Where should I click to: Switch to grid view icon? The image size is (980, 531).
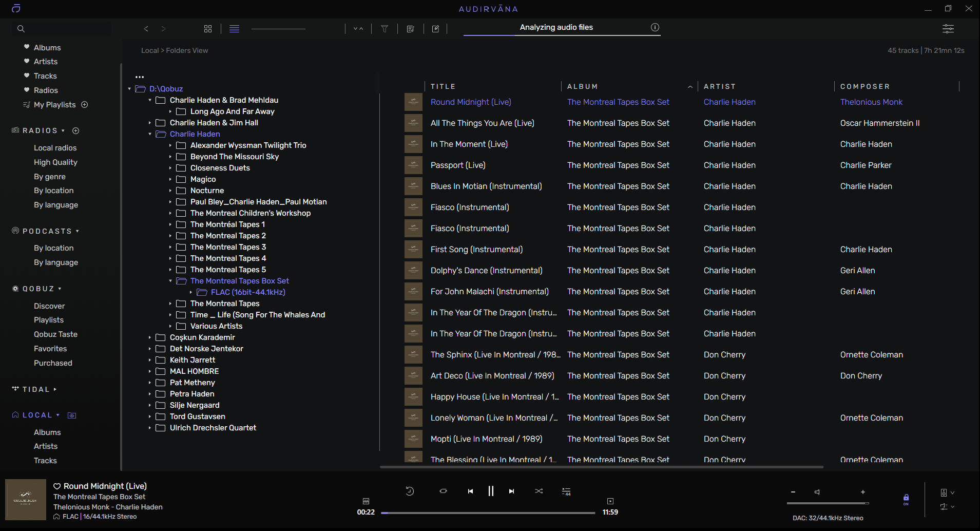(208, 29)
